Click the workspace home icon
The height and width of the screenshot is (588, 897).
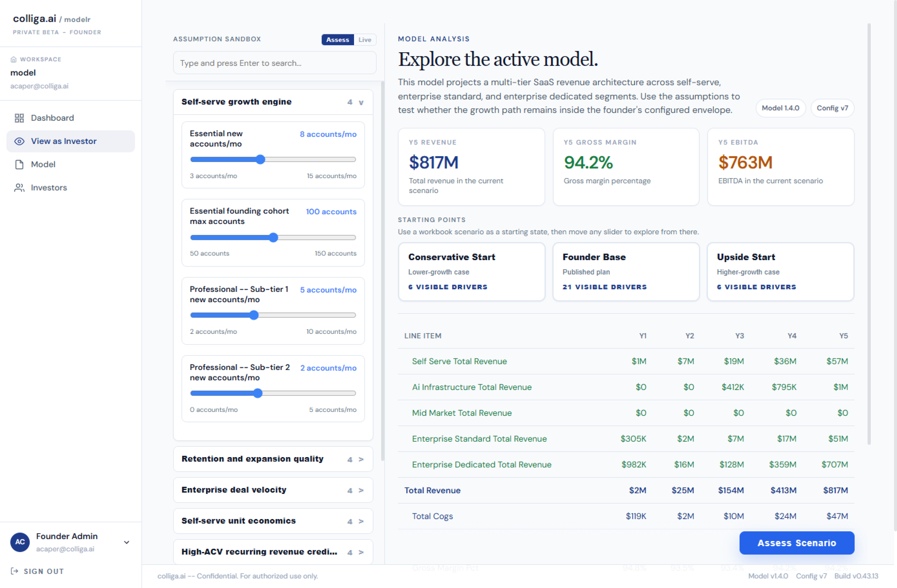13,59
